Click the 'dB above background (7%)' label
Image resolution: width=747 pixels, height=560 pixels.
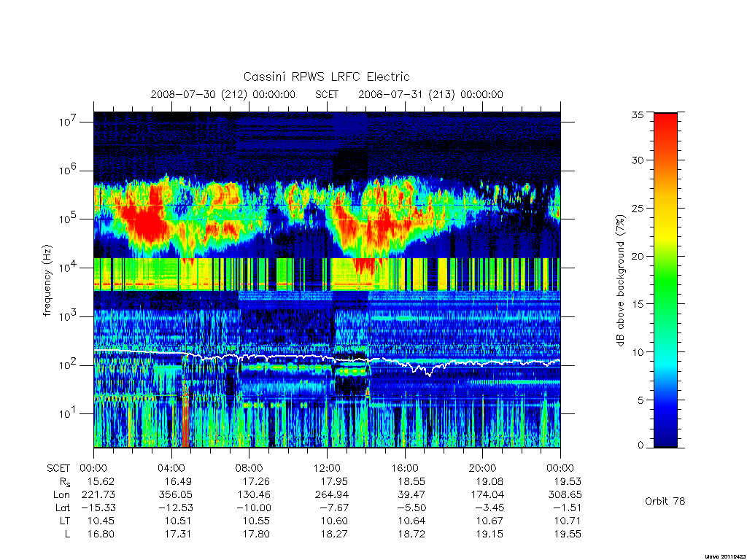pos(620,280)
